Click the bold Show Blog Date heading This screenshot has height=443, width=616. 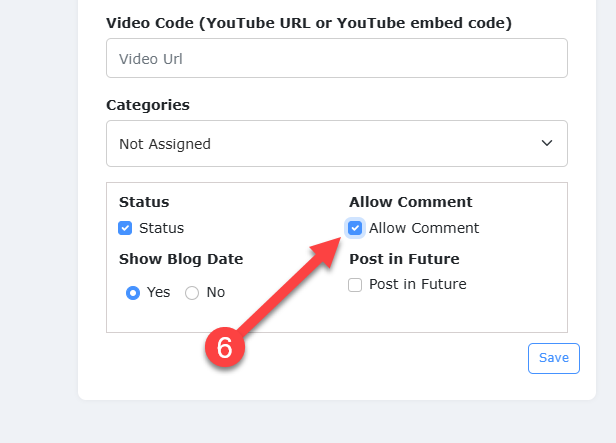click(181, 259)
